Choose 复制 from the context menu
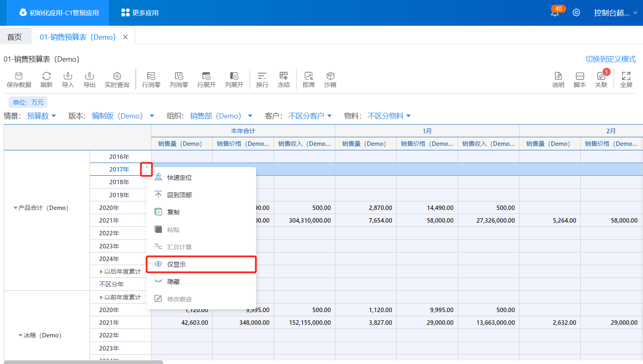Viewport: 643px width, 364px height. (x=173, y=212)
